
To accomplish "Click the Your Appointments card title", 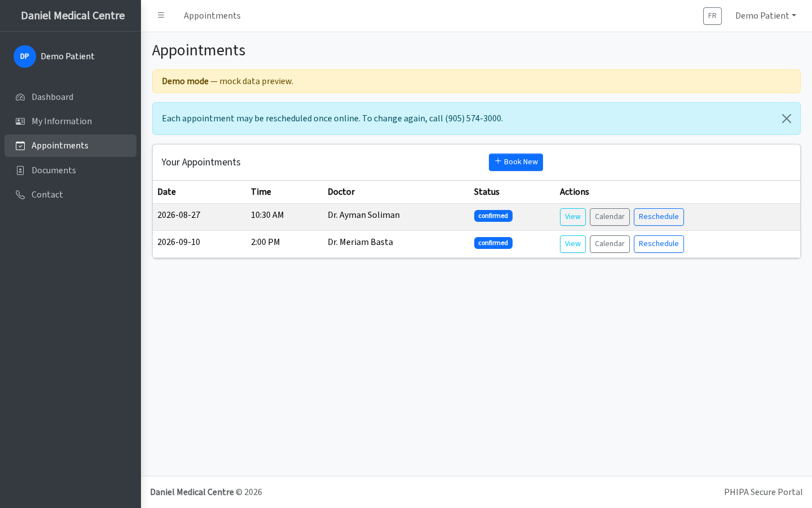I will pyautogui.click(x=201, y=163).
